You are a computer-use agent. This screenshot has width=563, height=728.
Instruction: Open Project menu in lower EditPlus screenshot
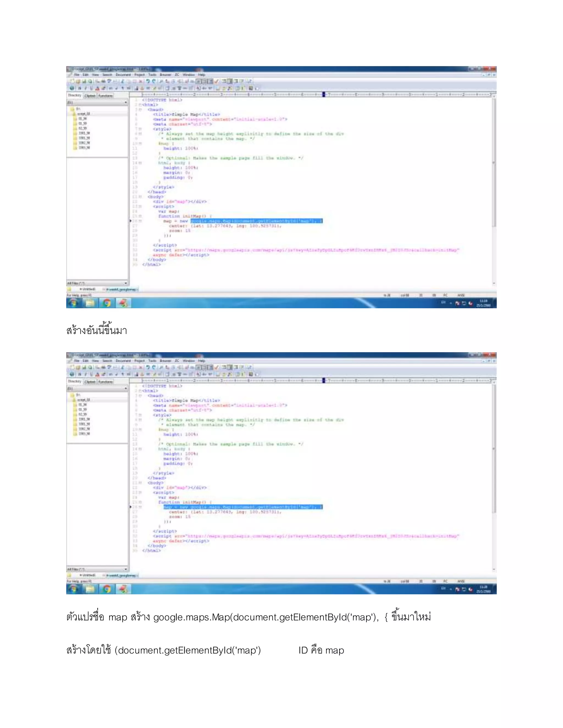pos(140,361)
